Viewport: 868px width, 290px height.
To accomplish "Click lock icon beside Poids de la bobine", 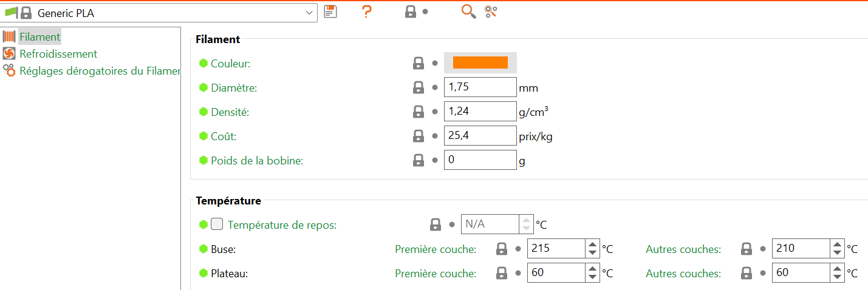I will coord(419,160).
